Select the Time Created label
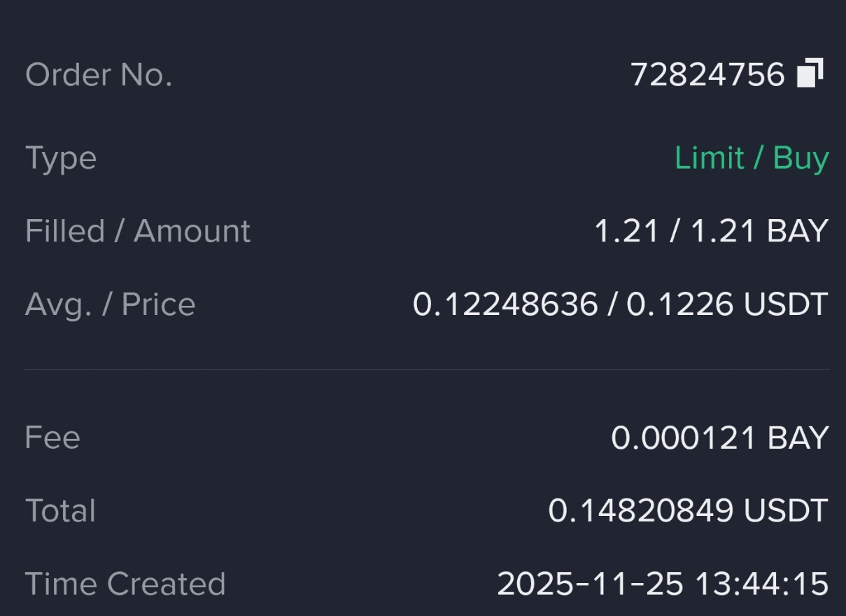The image size is (846, 616). tap(125, 584)
